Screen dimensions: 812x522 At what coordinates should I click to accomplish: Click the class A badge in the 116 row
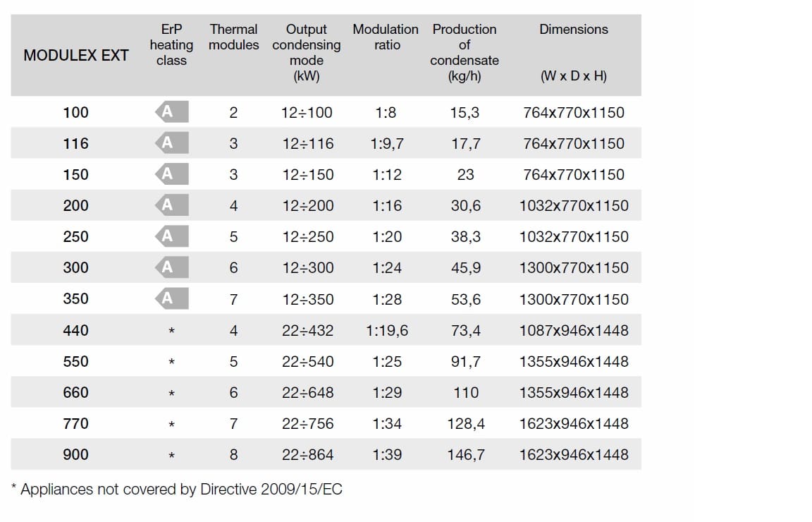[171, 143]
